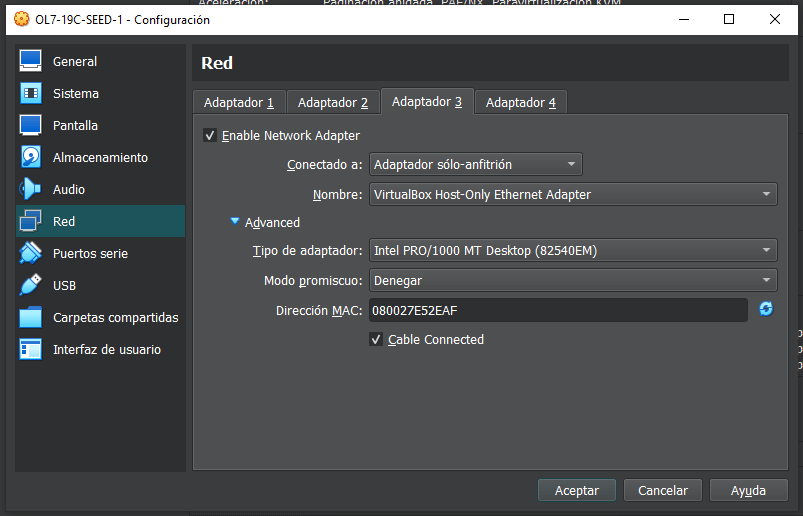Open the General settings icon
803x516 pixels.
click(x=31, y=61)
